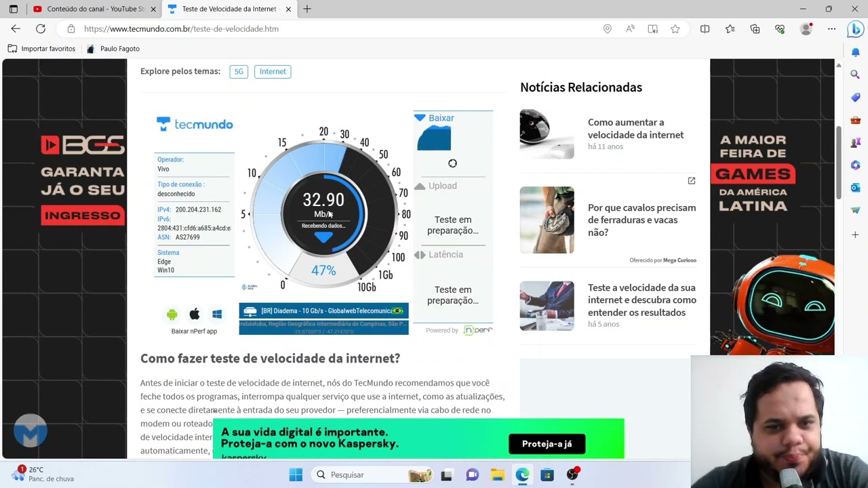Click the 47% progress indicator
Screen dimensions: 868x488
323,270
